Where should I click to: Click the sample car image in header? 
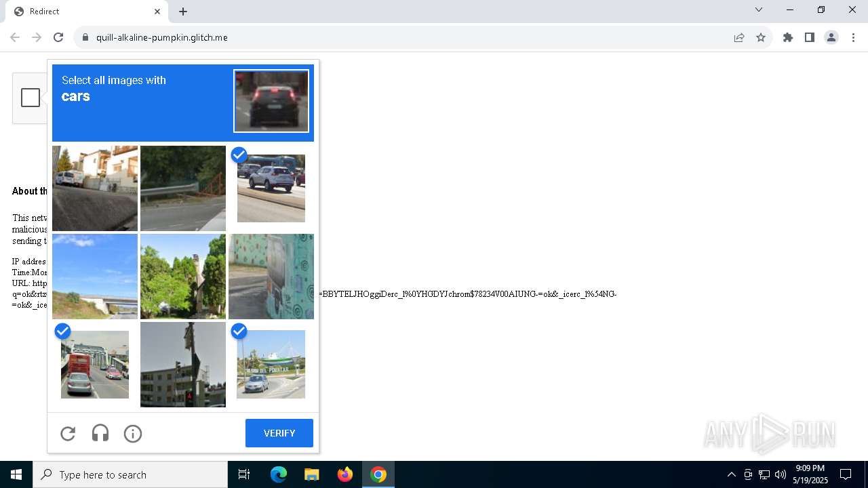[x=271, y=101]
